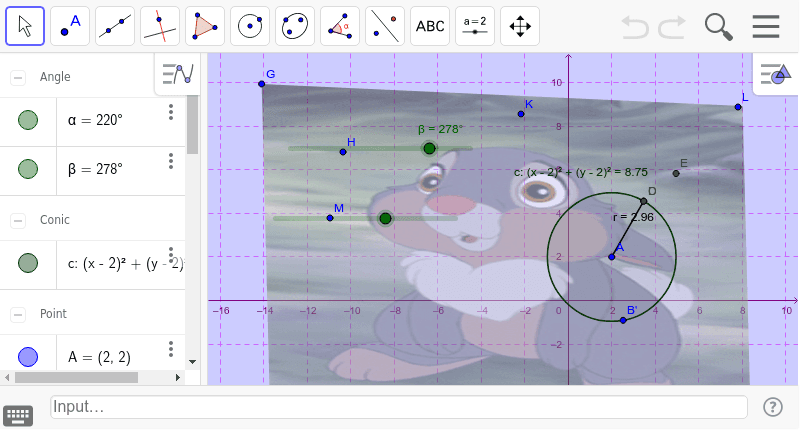800x430 pixels.
Task: Open the Algebra view style bar
Action: (178, 74)
